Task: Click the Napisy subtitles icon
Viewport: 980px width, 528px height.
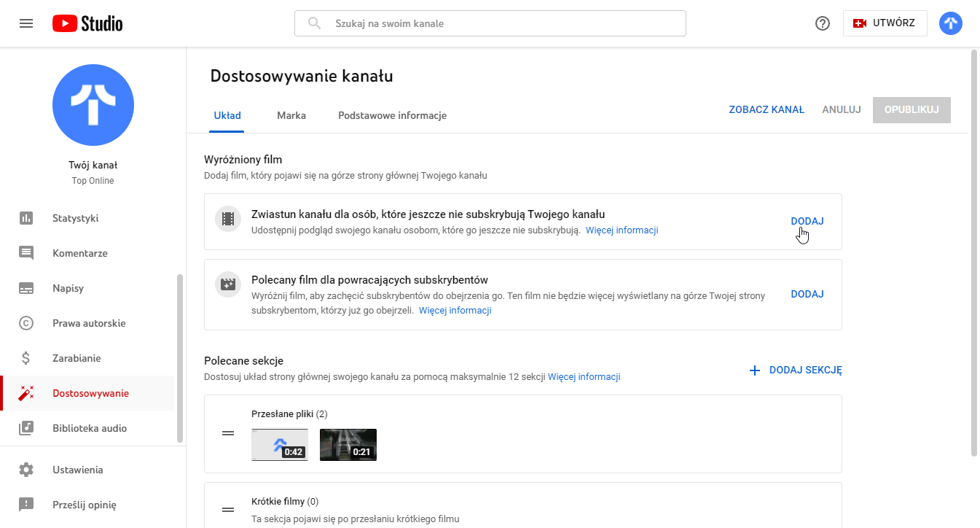Action: (x=26, y=288)
